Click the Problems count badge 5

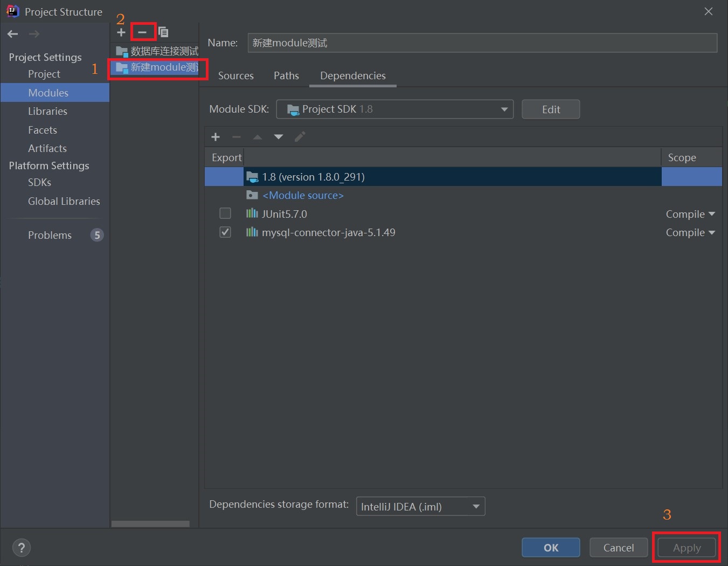tap(97, 235)
